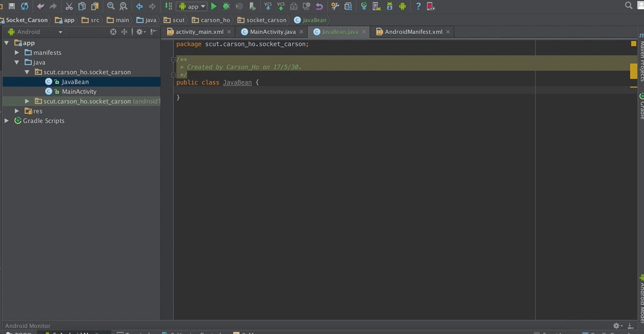Open AVD Manager icon
Viewport: 644px width, 334px height.
[377, 6]
